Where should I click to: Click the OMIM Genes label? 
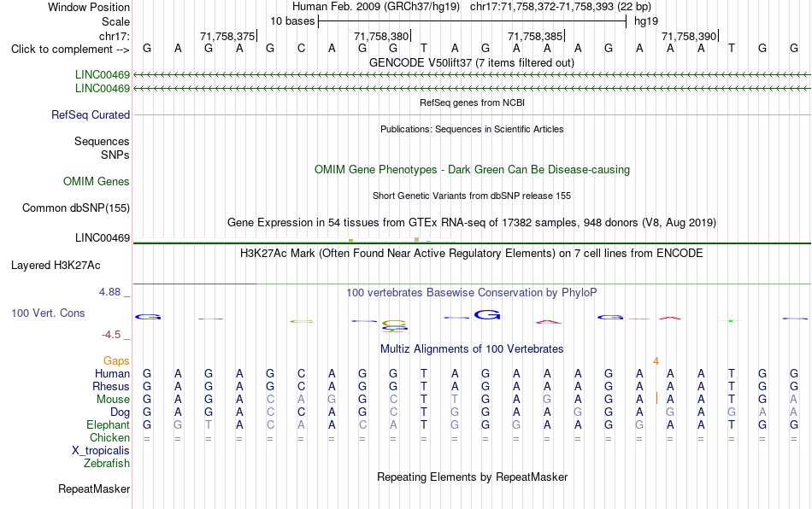point(96,182)
